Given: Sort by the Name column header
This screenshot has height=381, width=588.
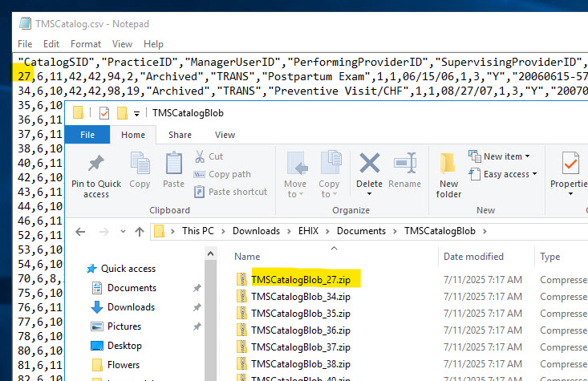Looking at the screenshot, I should coord(247,257).
